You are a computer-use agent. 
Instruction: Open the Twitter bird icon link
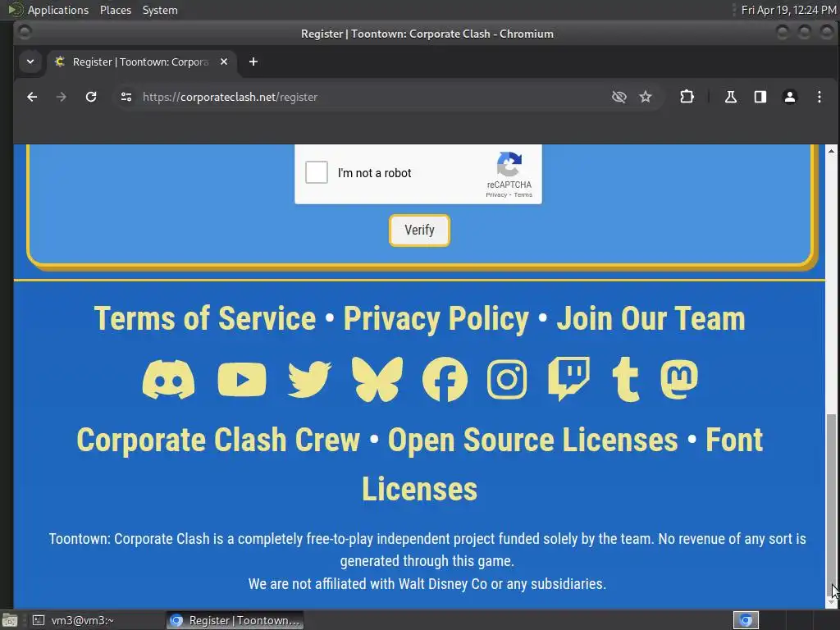coord(309,379)
